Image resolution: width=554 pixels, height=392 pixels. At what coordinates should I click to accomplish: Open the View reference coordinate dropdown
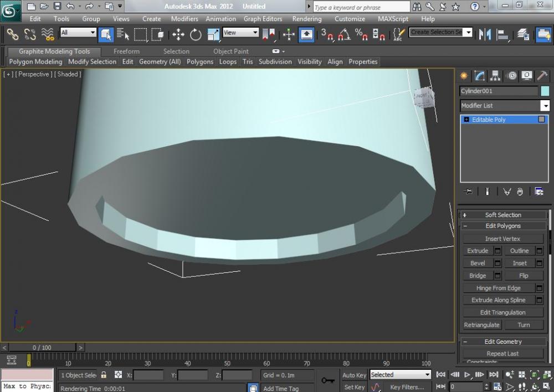click(x=240, y=33)
